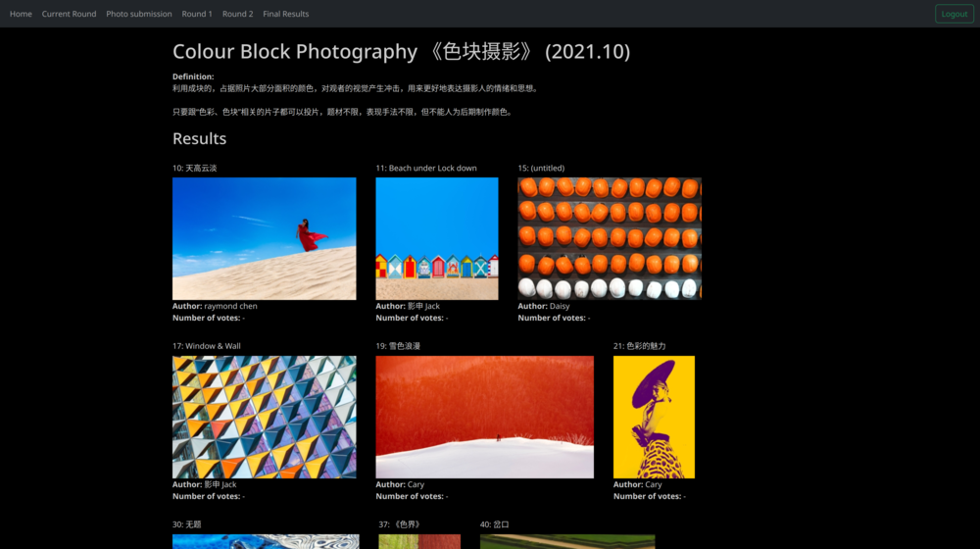The width and height of the screenshot is (980, 549).
Task: Open the photo 37 《色界》 thumbnail
Action: coord(419,541)
